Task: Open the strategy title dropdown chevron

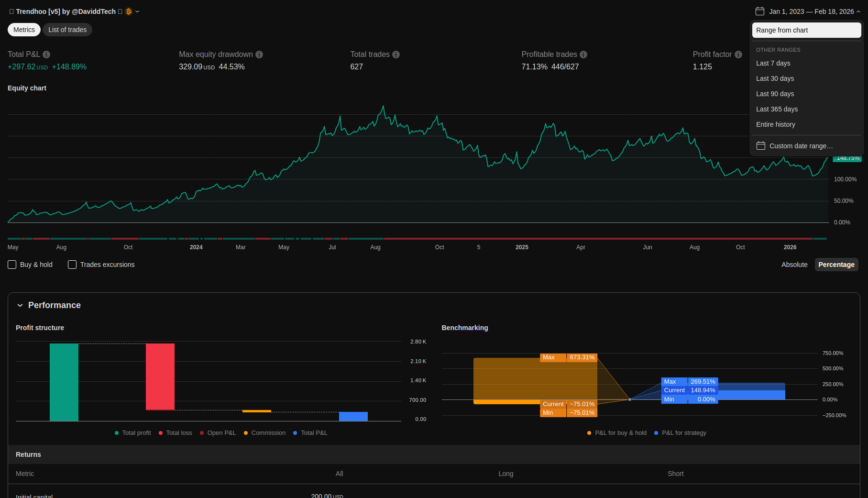Action: (x=137, y=11)
